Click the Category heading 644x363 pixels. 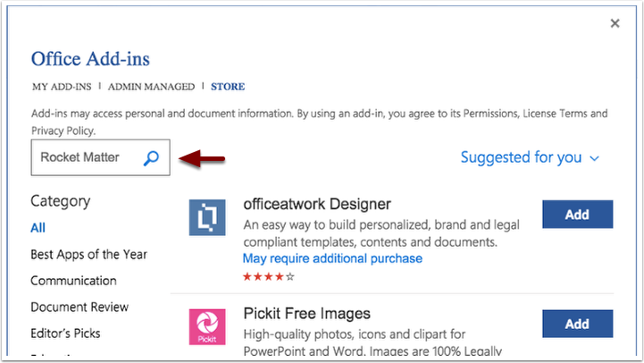(61, 201)
